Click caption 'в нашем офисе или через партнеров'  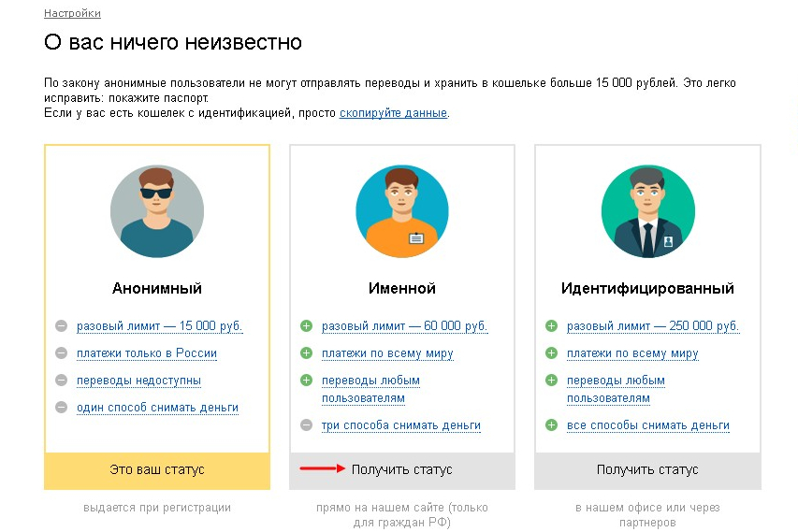click(648, 515)
